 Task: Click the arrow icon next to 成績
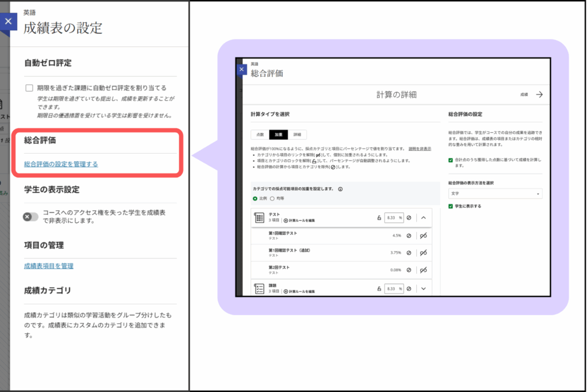click(x=539, y=95)
